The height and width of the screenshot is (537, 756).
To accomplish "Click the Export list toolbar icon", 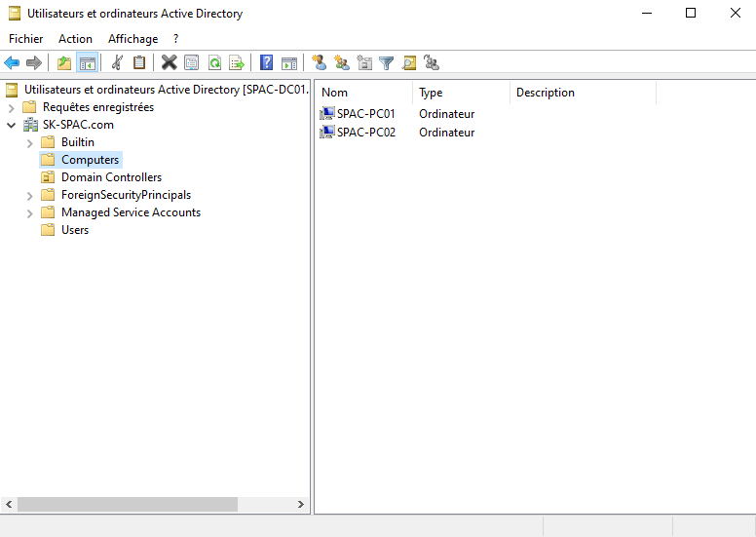I will [236, 63].
